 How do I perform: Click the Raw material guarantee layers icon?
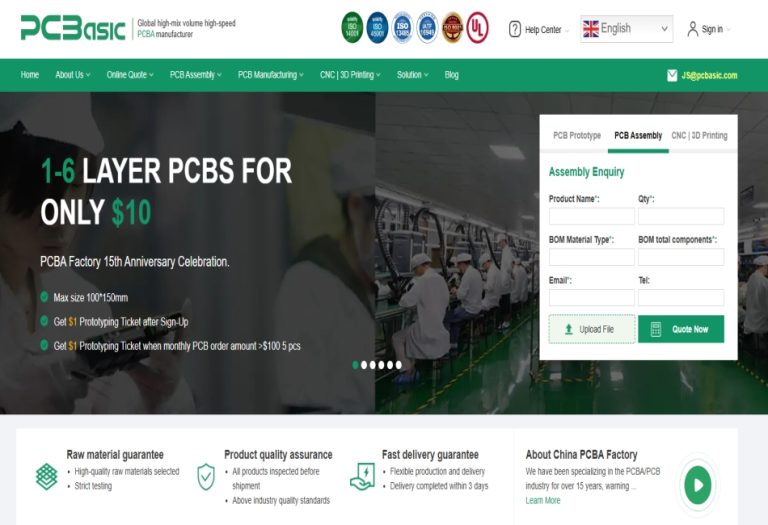click(47, 477)
